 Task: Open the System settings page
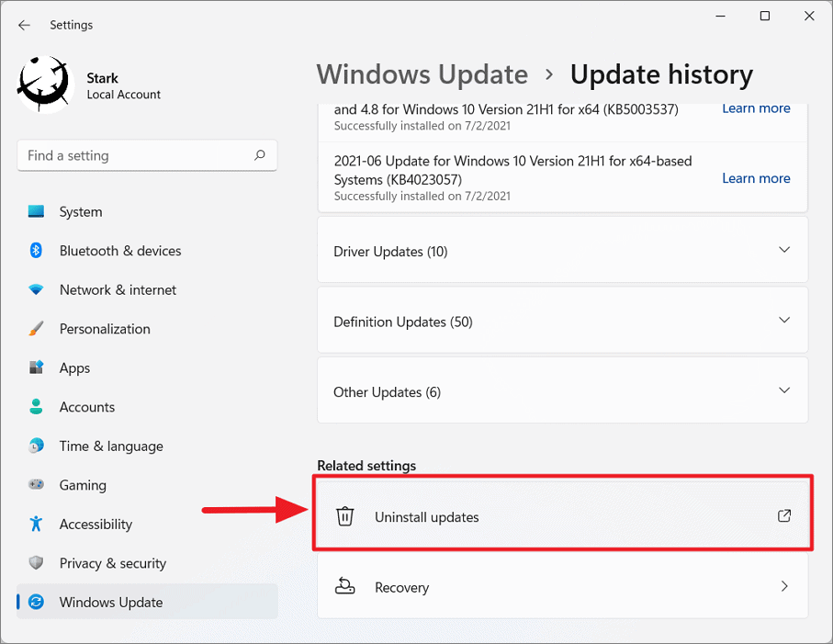coord(147,211)
